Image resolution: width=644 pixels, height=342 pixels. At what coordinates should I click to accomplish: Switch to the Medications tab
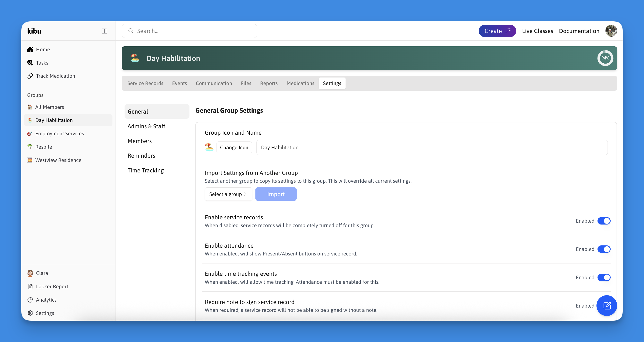click(x=300, y=83)
